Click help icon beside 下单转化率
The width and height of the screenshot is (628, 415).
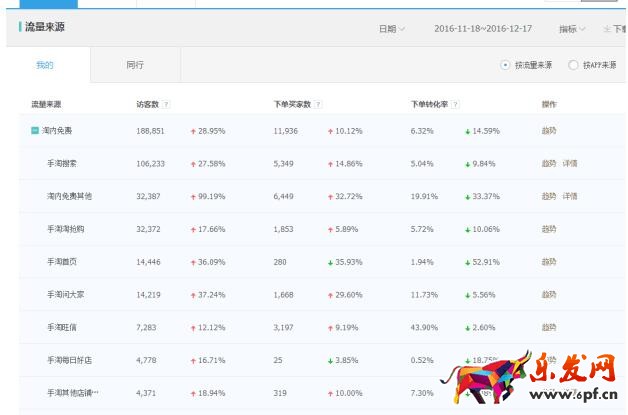(x=456, y=104)
